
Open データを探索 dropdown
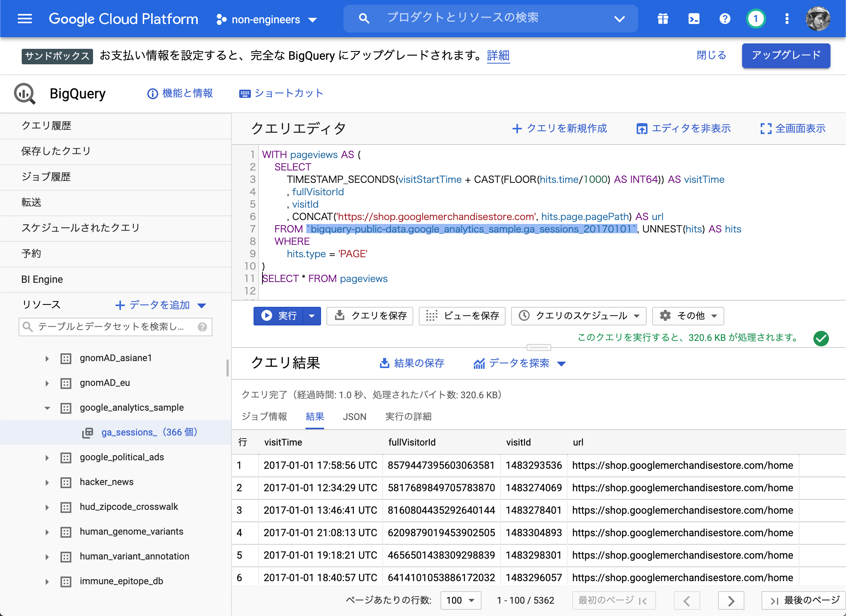coord(520,363)
